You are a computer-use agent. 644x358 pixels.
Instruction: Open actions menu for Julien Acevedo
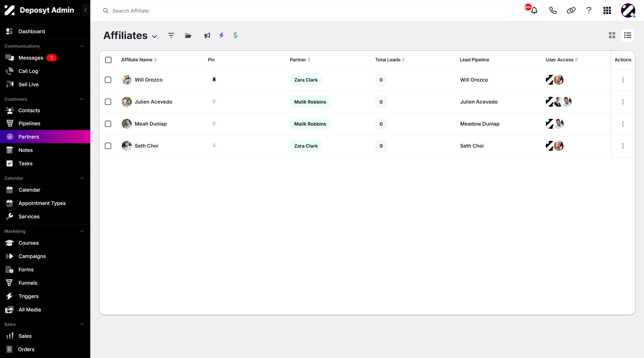[x=623, y=102]
